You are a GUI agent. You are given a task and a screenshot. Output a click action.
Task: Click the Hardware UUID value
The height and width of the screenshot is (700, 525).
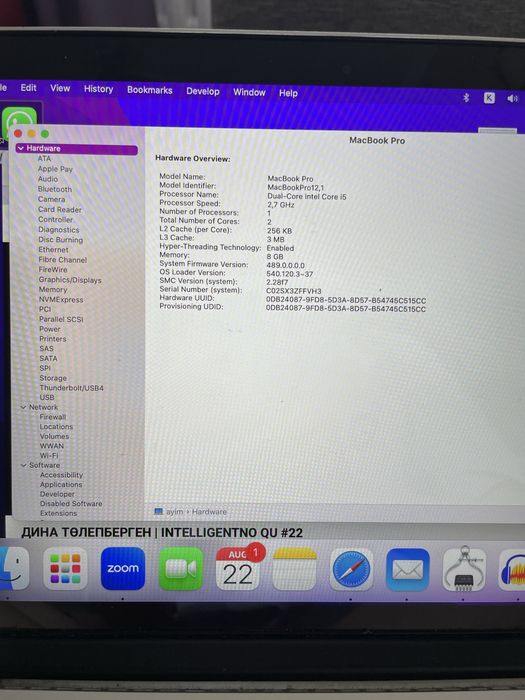[346, 300]
